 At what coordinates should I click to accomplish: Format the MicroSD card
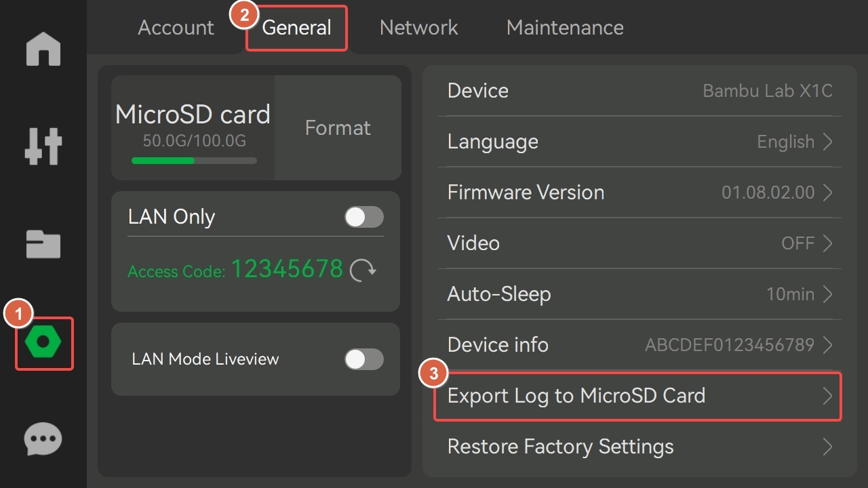point(338,127)
